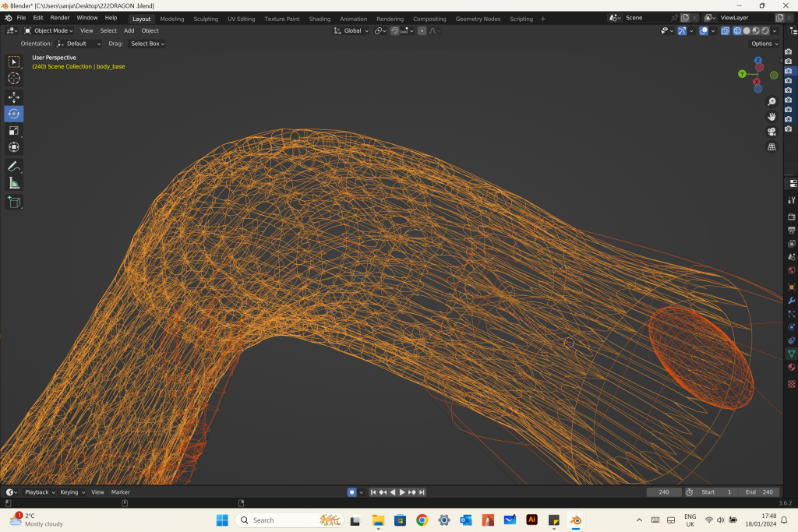Image resolution: width=798 pixels, height=532 pixels.
Task: Open the Playback dropdown in timeline
Action: click(40, 492)
